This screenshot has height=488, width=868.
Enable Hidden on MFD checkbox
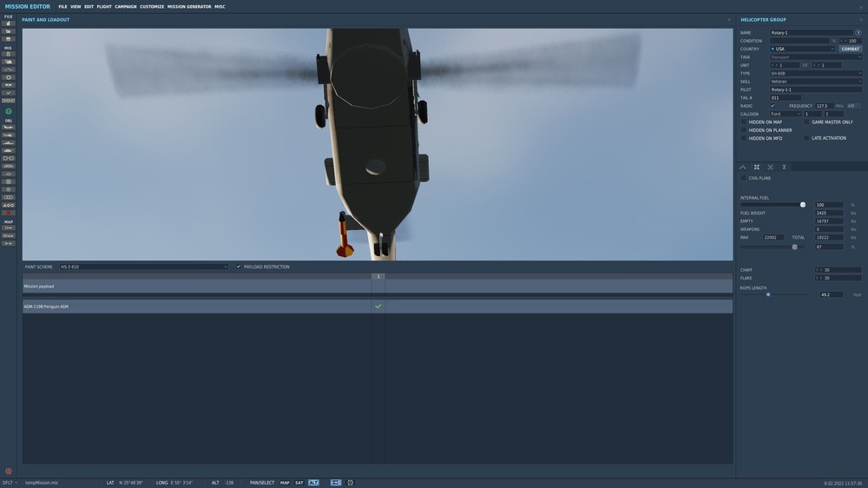coord(744,138)
